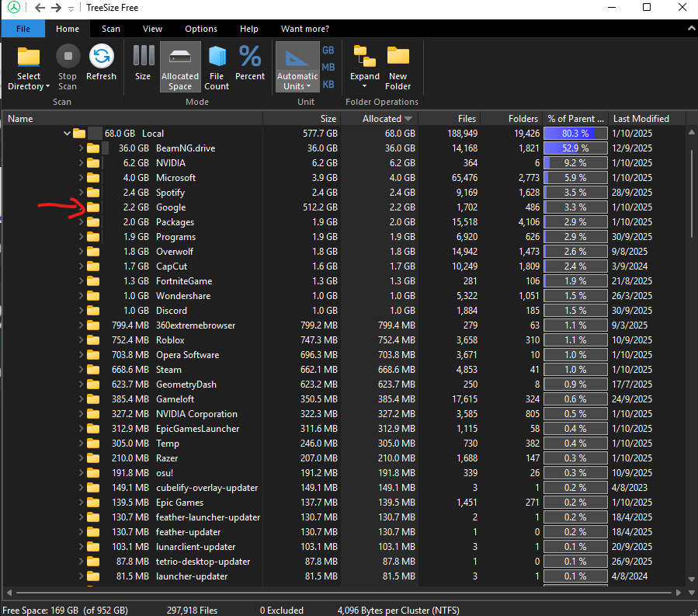This screenshot has width=698, height=616.
Task: Collapse the Local folder
Action: point(67,133)
